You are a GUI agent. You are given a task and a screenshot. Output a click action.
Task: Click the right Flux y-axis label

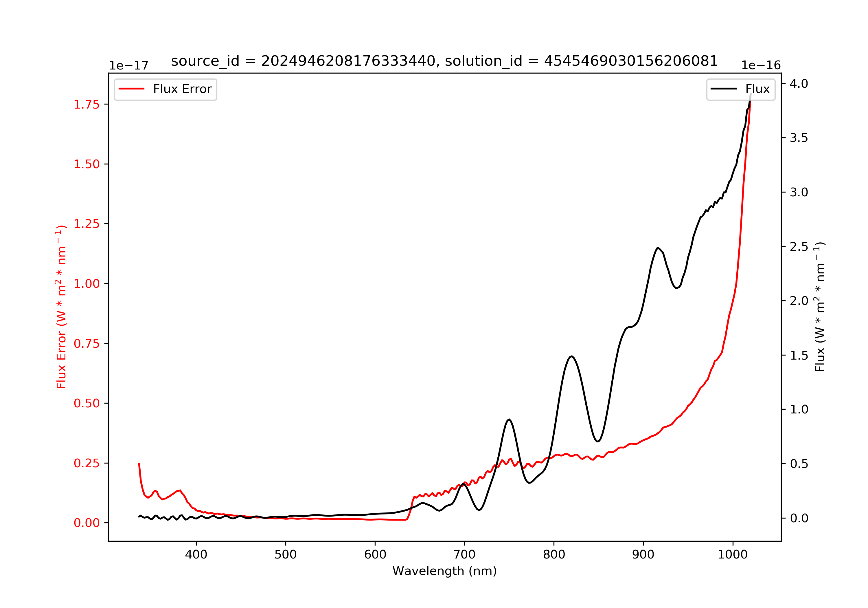click(820, 307)
